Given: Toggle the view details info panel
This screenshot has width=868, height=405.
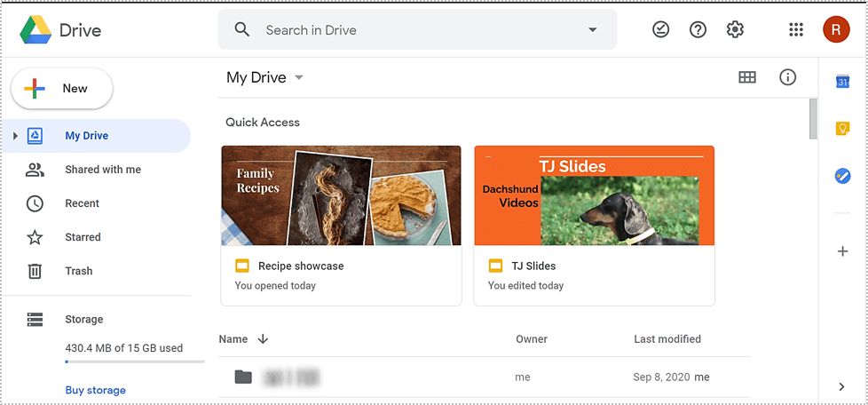Looking at the screenshot, I should (787, 77).
